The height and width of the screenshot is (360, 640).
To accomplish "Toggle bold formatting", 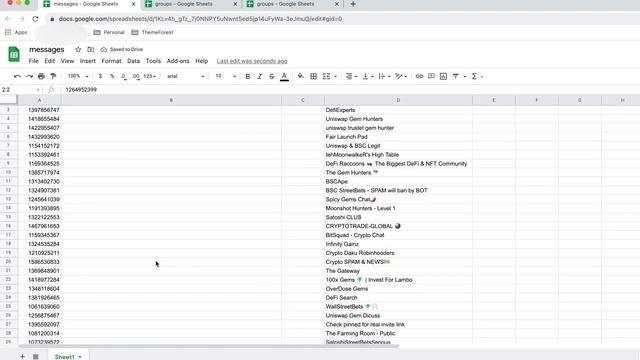I will point(248,76).
